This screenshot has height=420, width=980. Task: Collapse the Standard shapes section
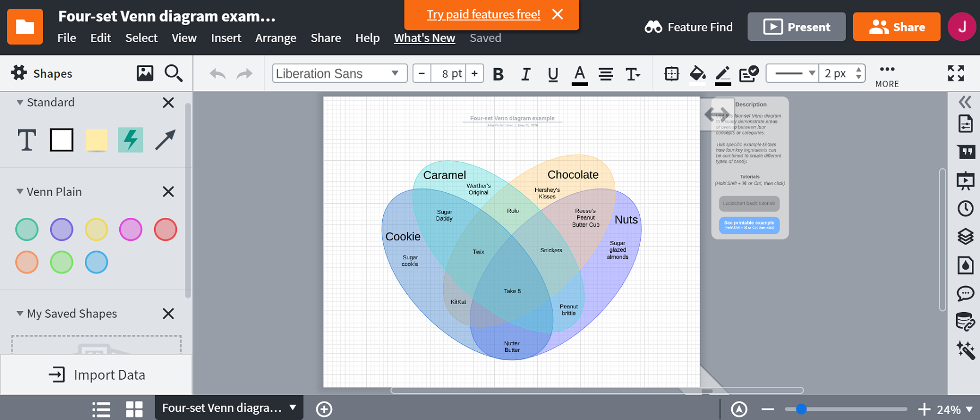pyautogui.click(x=20, y=102)
